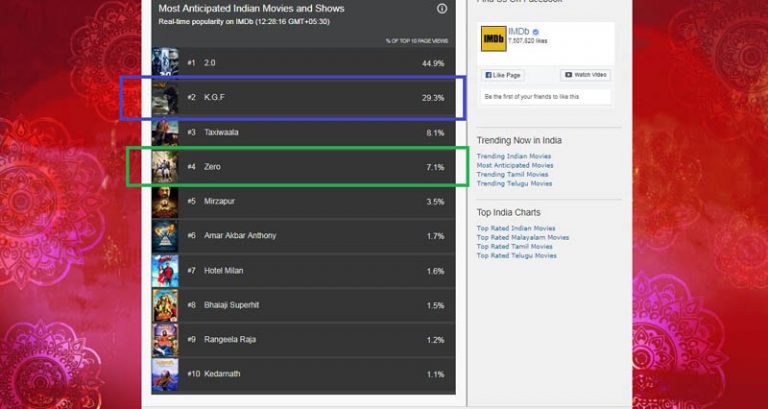Screen dimensions: 768x409
Task: Select the Zero movie poster thumbnail
Action: coord(165,167)
